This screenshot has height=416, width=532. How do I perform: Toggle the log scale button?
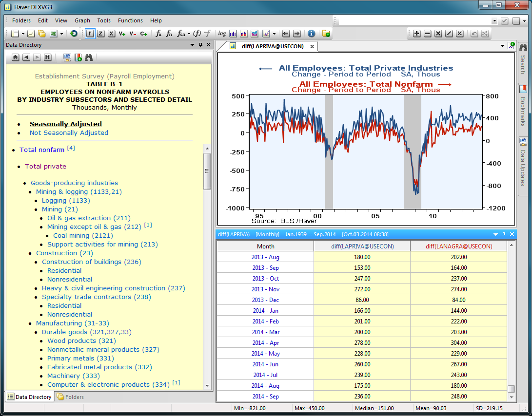[222, 34]
